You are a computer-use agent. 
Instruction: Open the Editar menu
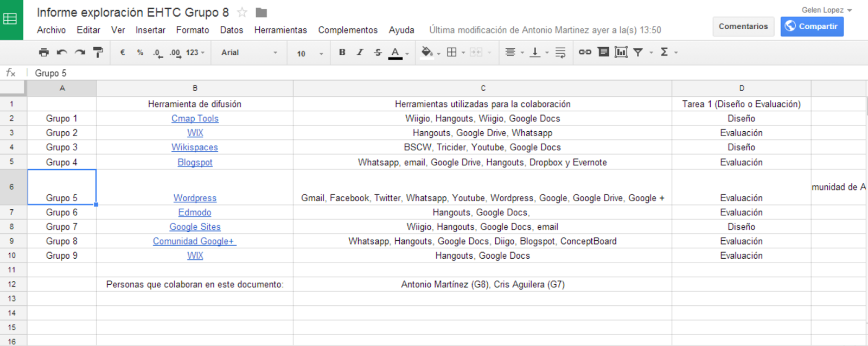click(88, 30)
